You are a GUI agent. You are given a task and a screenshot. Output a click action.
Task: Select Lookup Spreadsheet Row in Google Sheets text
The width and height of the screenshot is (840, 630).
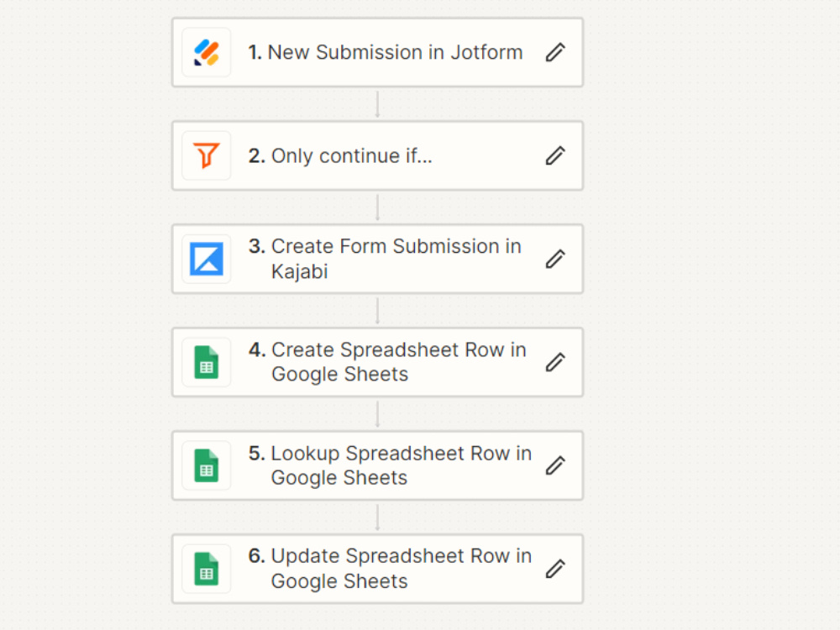(x=402, y=465)
